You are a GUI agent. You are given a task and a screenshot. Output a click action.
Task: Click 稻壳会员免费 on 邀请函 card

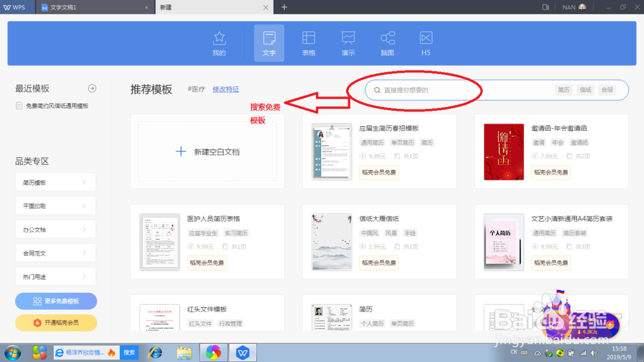(551, 172)
